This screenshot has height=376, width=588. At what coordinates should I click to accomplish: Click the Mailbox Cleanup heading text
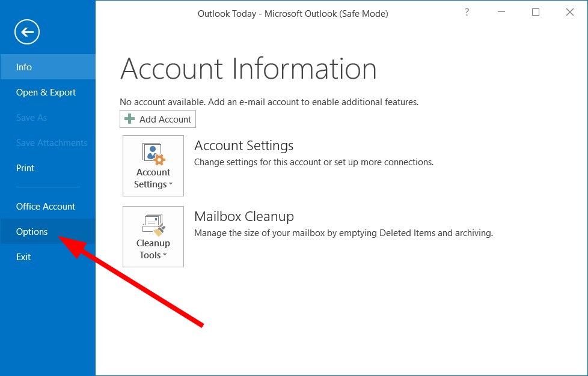[243, 216]
